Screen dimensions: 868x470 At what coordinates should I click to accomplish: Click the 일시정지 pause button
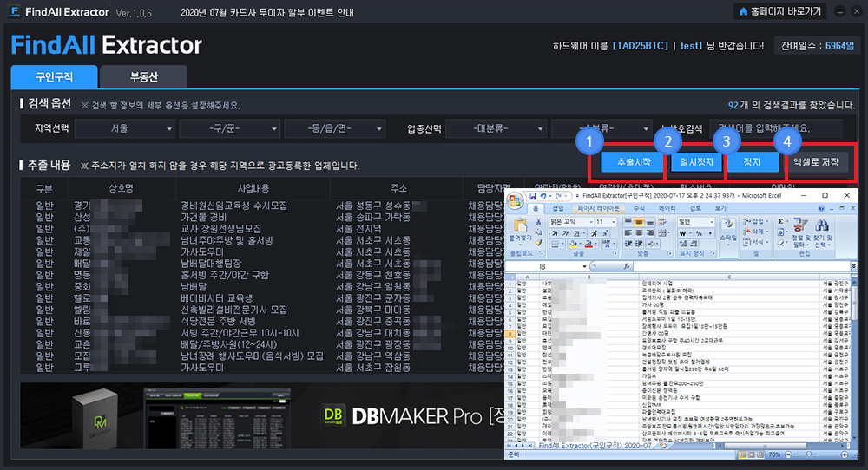(x=696, y=162)
